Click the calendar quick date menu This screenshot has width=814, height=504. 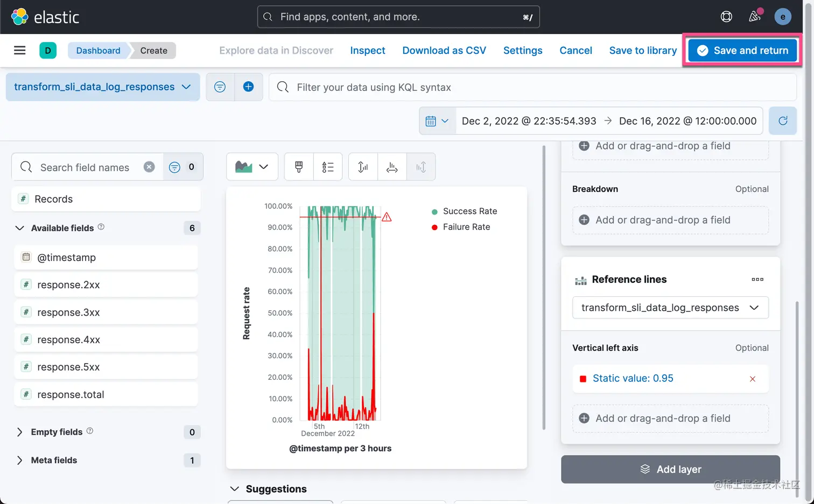coord(437,121)
